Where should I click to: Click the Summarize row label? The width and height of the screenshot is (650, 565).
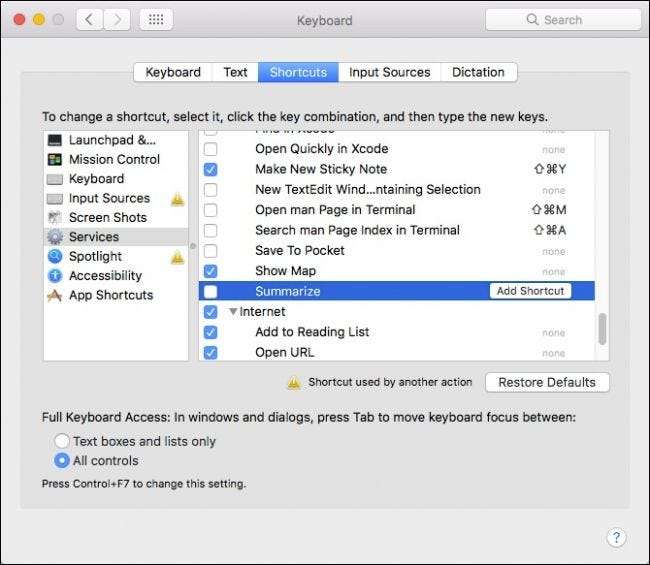(288, 291)
